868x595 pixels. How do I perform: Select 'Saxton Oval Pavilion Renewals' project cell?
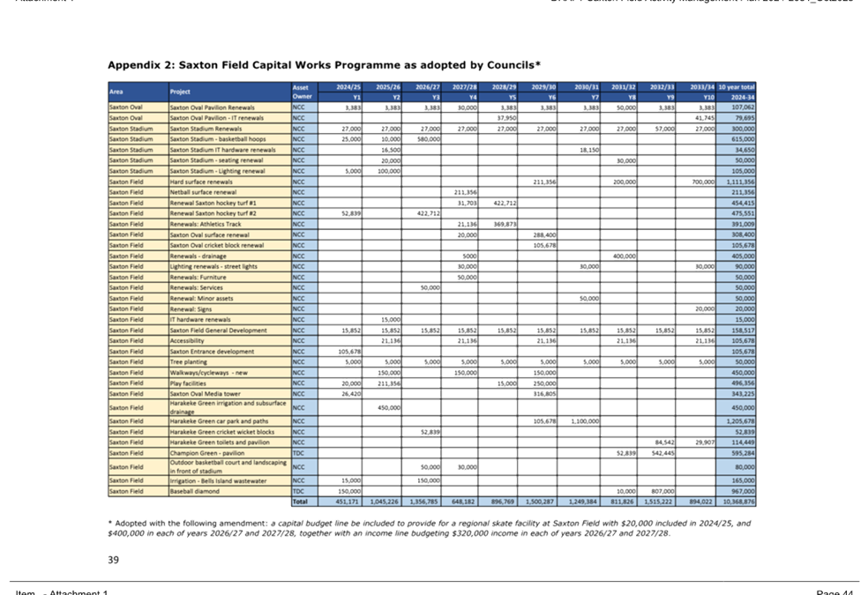pyautogui.click(x=229, y=108)
